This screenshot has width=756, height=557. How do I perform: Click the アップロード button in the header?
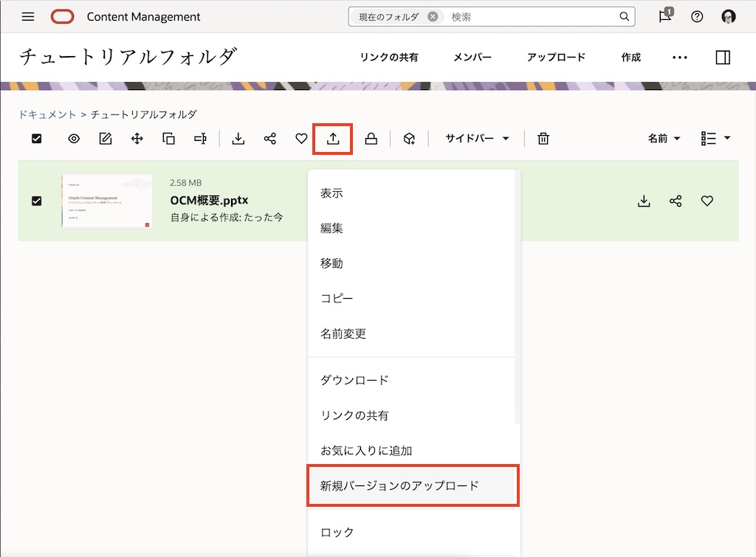click(x=556, y=57)
